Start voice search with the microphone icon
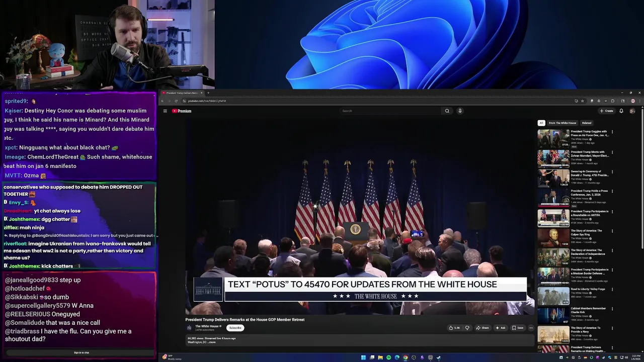644x362 pixels. coord(460,111)
